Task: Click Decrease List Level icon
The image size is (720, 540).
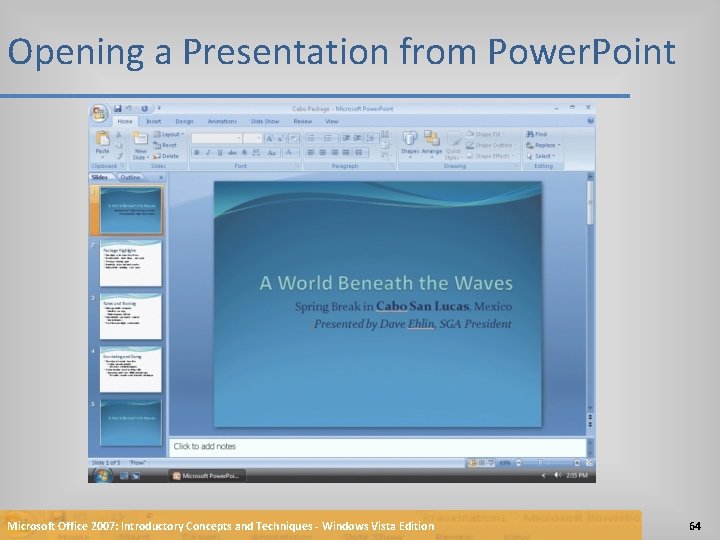Action: (x=346, y=138)
